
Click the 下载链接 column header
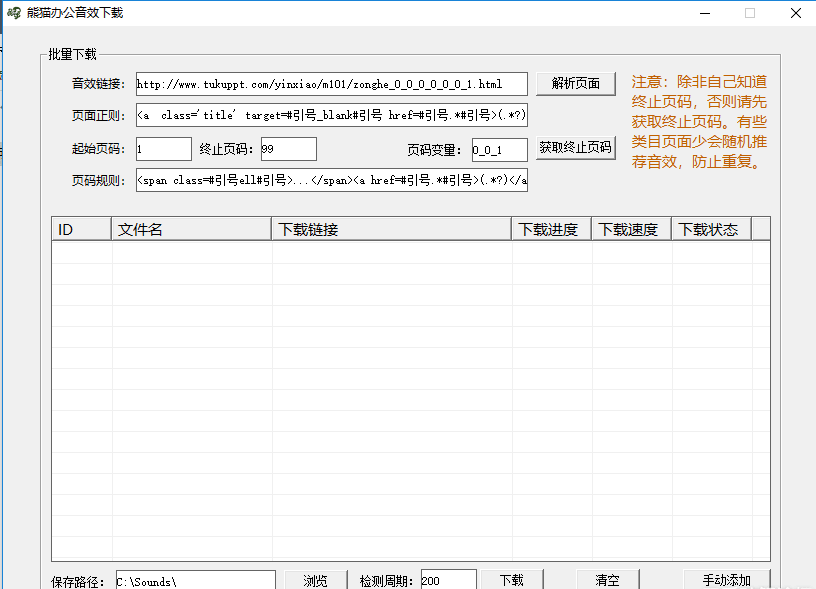click(x=391, y=229)
